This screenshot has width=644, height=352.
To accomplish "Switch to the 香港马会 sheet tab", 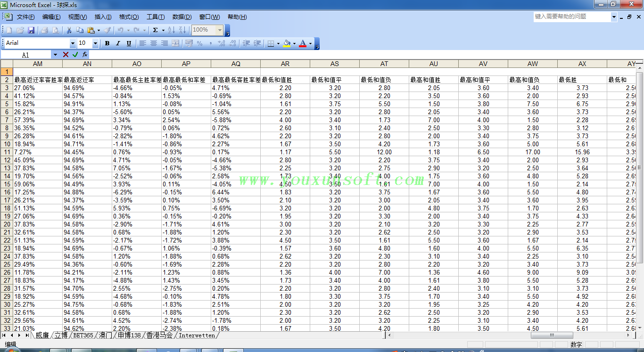I will pos(159,335).
